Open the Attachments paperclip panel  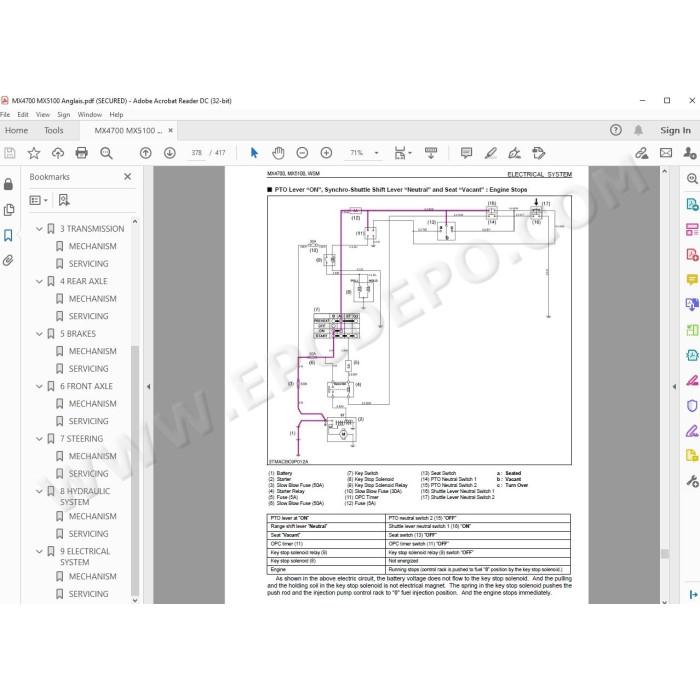pyautogui.click(x=8, y=260)
